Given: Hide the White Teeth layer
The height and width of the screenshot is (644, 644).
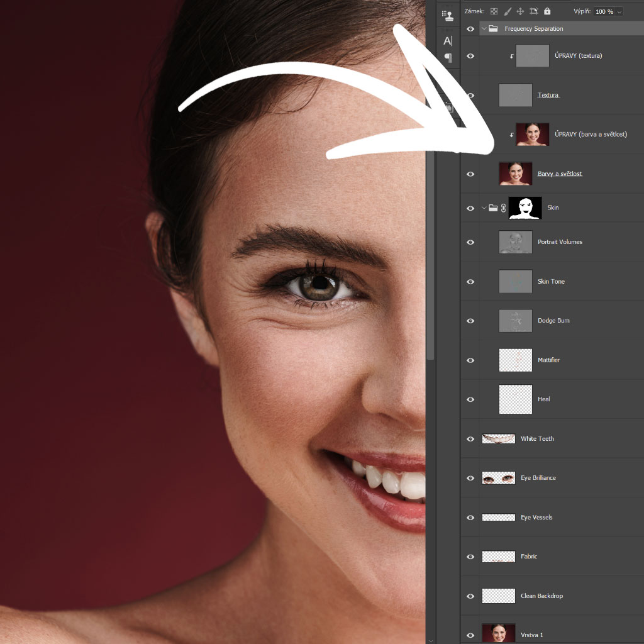Looking at the screenshot, I should (470, 439).
